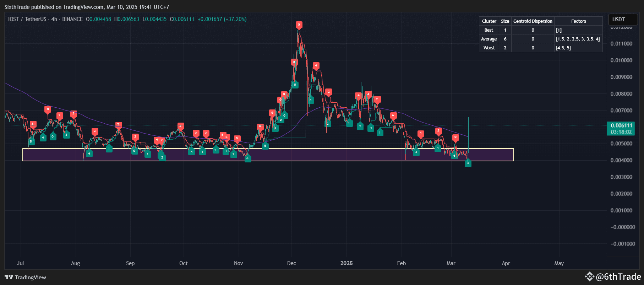This screenshot has height=285, width=644.
Task: Select the Best cluster row label
Action: click(x=489, y=30)
